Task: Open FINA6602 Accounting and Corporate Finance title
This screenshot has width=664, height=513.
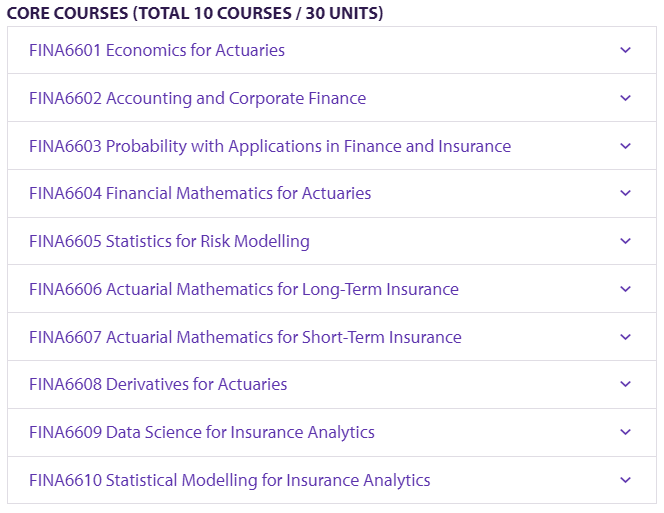Action: (x=197, y=98)
